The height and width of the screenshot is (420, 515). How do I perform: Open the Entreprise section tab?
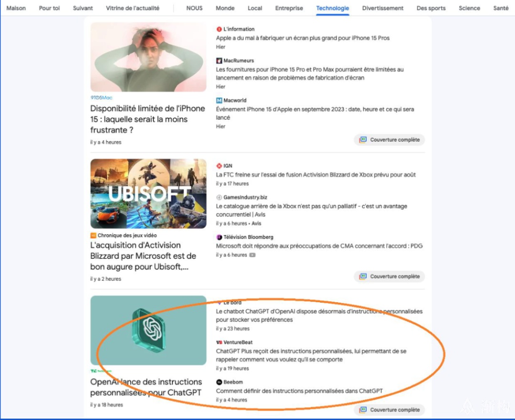click(289, 8)
